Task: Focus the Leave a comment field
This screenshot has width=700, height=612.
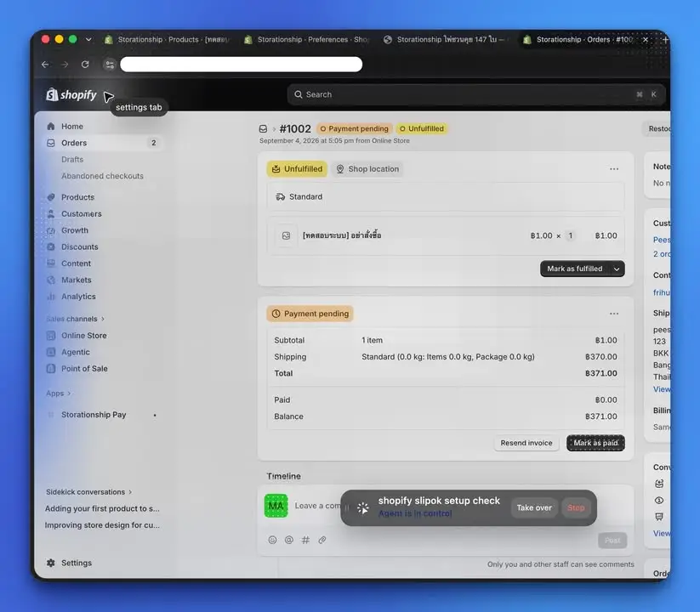Action: (x=317, y=506)
